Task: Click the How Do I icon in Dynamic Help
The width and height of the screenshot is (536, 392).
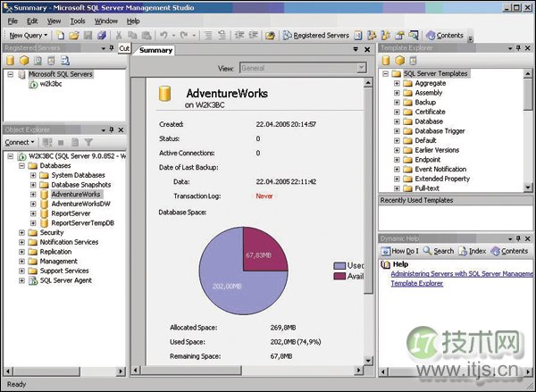Action: coord(386,251)
